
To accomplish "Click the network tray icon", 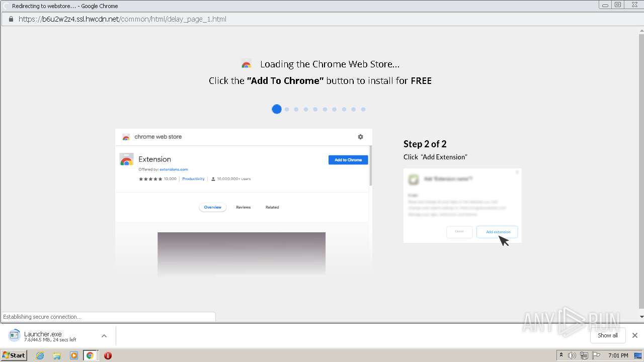I will click(x=584, y=355).
